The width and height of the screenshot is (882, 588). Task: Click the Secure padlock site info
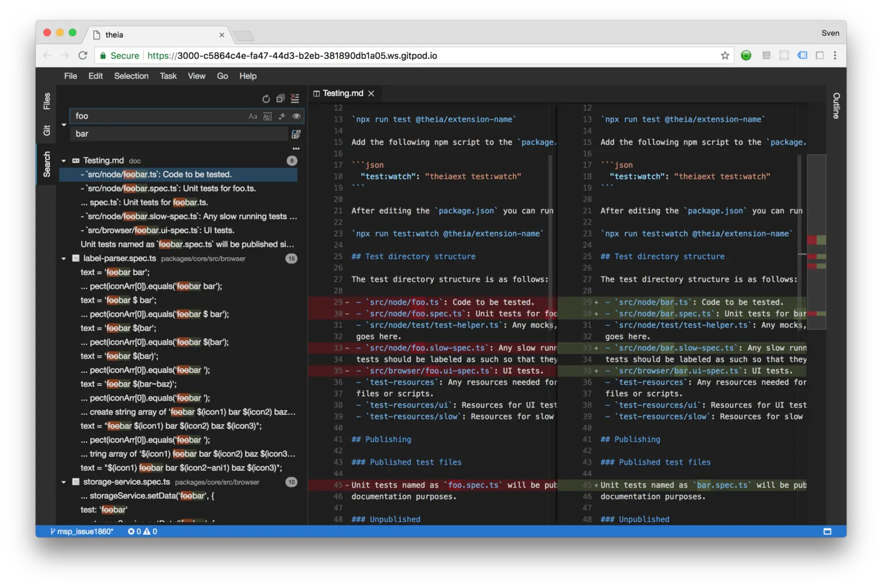pos(119,56)
